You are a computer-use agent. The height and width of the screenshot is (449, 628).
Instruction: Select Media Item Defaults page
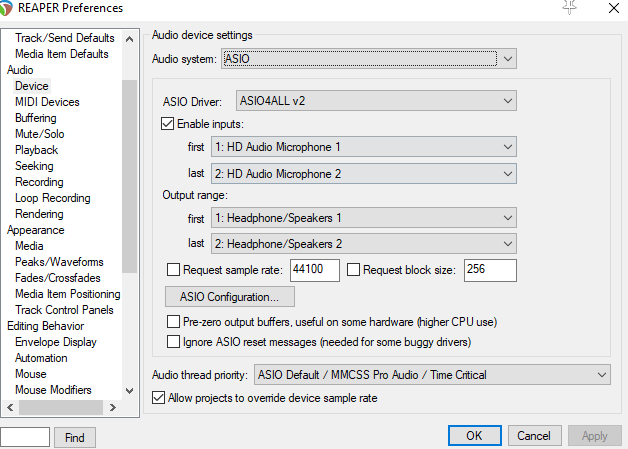[x=62, y=54]
